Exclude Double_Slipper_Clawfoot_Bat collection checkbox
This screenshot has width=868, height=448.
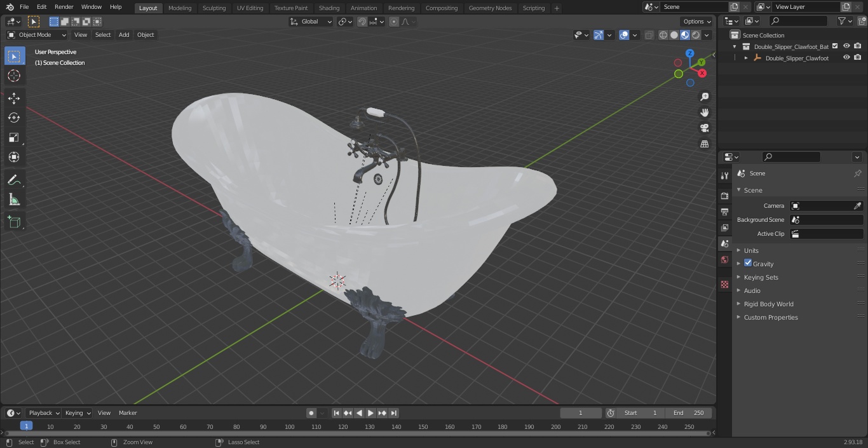coord(835,46)
